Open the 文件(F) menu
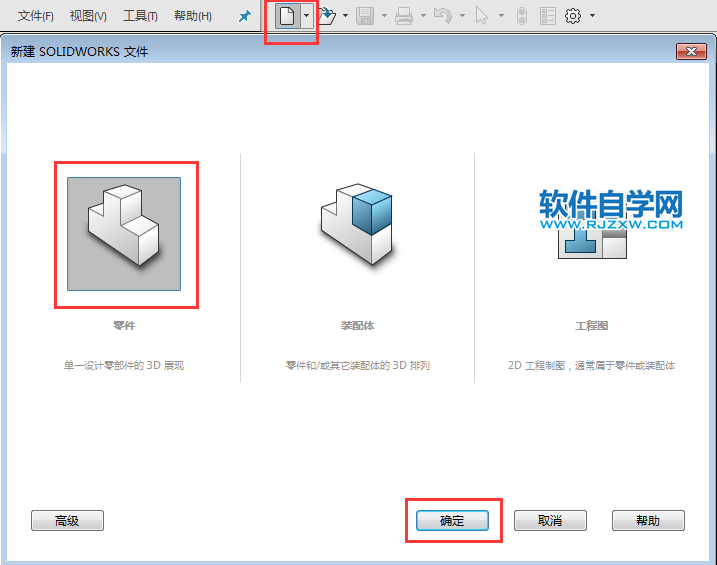 [x=36, y=16]
